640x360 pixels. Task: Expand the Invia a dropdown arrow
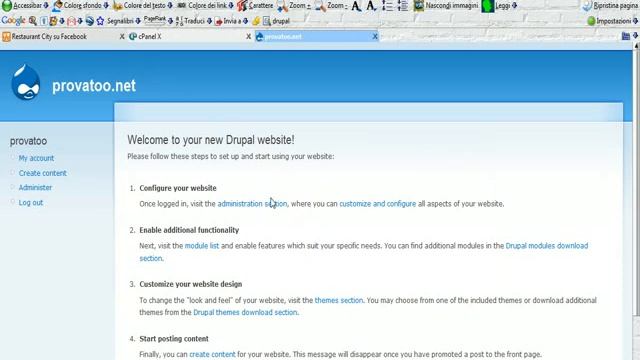coord(245,21)
